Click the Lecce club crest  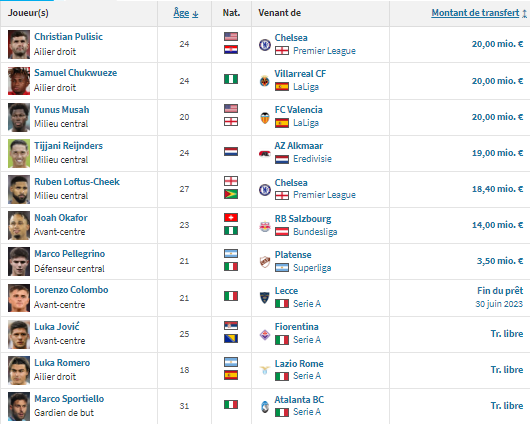pos(265,298)
